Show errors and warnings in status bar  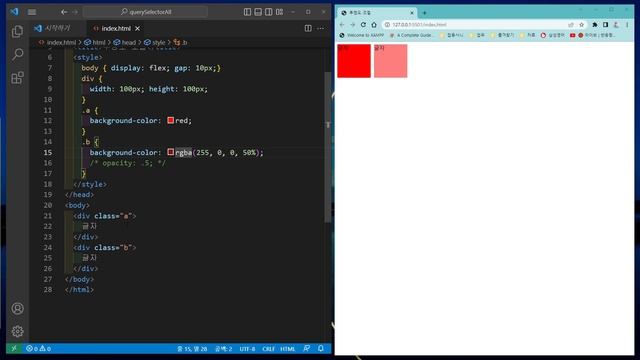tap(38, 349)
